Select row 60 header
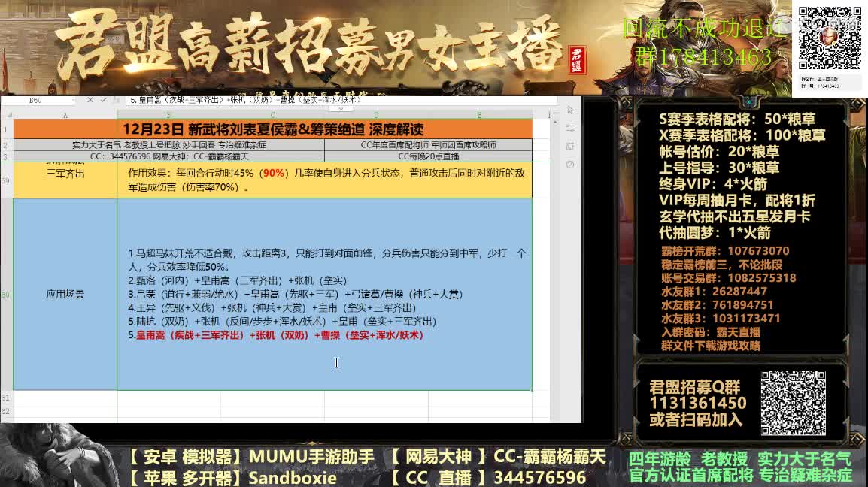868x487 pixels. [x=7, y=295]
